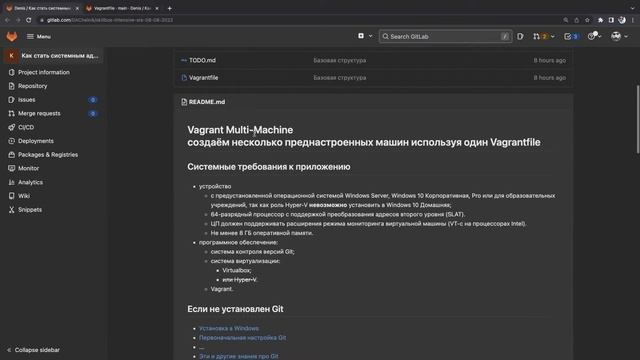Click the Monitor sidebar icon
640x360 pixels.
(x=11, y=168)
